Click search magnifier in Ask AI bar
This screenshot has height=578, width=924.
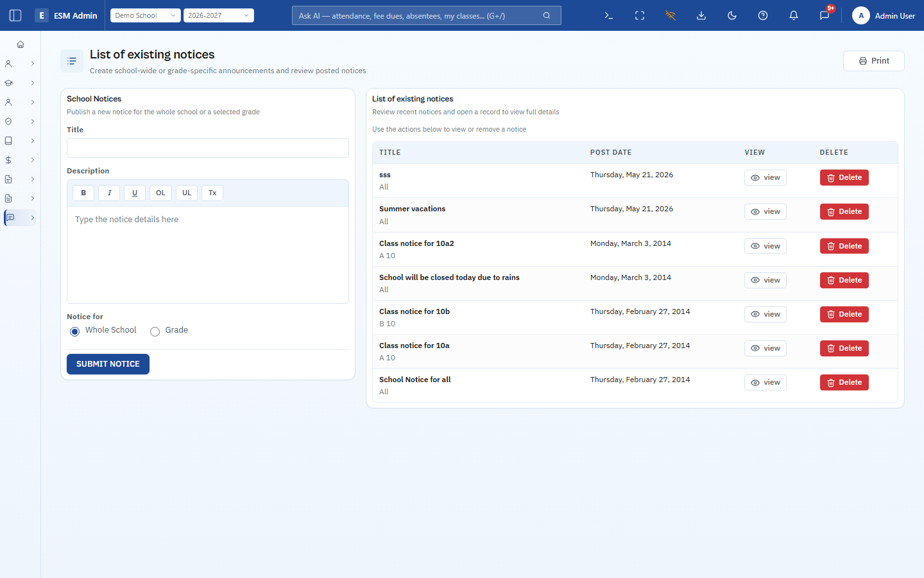(x=547, y=15)
